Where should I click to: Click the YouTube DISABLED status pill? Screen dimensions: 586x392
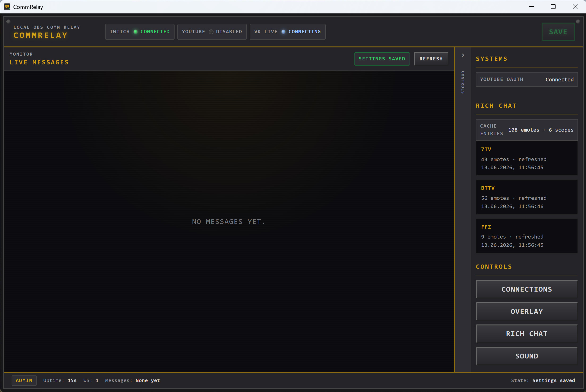pos(212,32)
